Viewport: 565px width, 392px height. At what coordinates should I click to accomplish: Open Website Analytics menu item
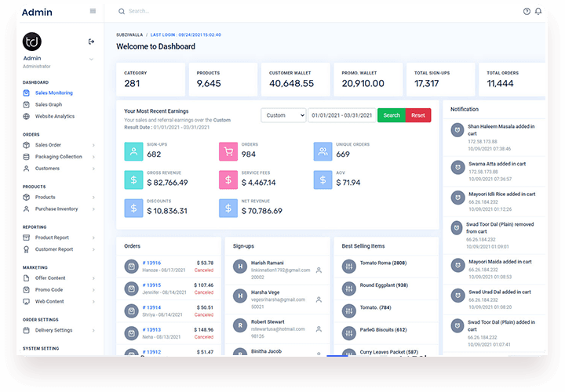pos(55,116)
